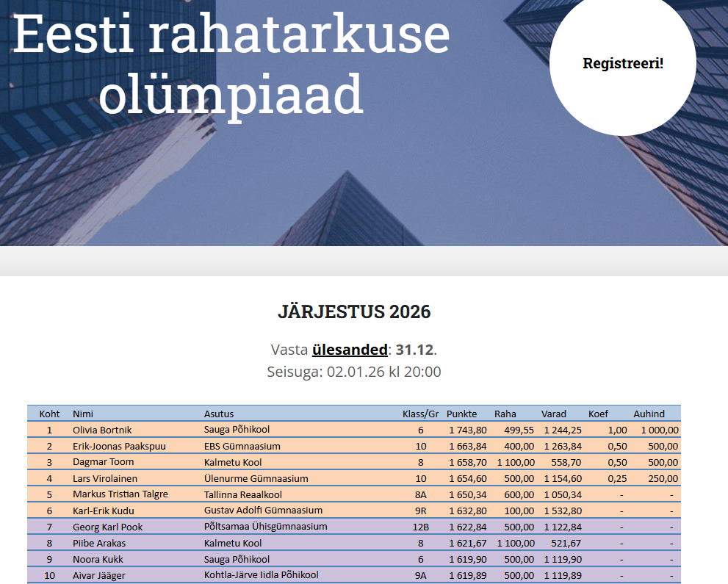Click the Lars Virolainen name cell
This screenshot has width=728, height=584.
tap(104, 478)
